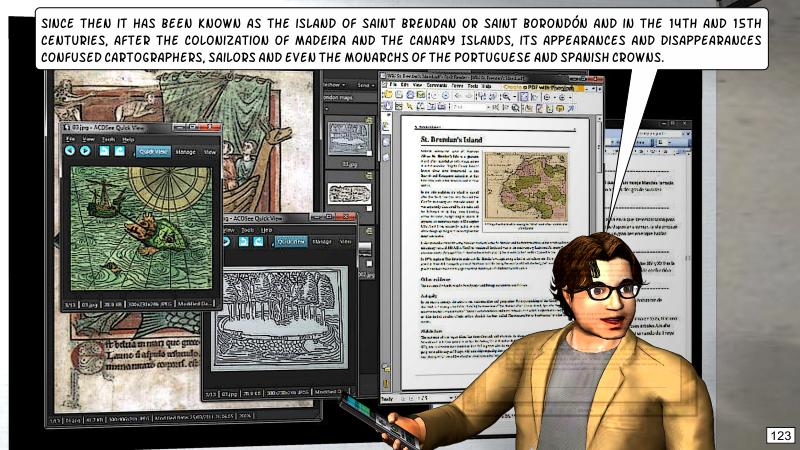Rotate right icon in sea monster window
Image resolution: width=800 pixels, height=450 pixels.
[119, 151]
